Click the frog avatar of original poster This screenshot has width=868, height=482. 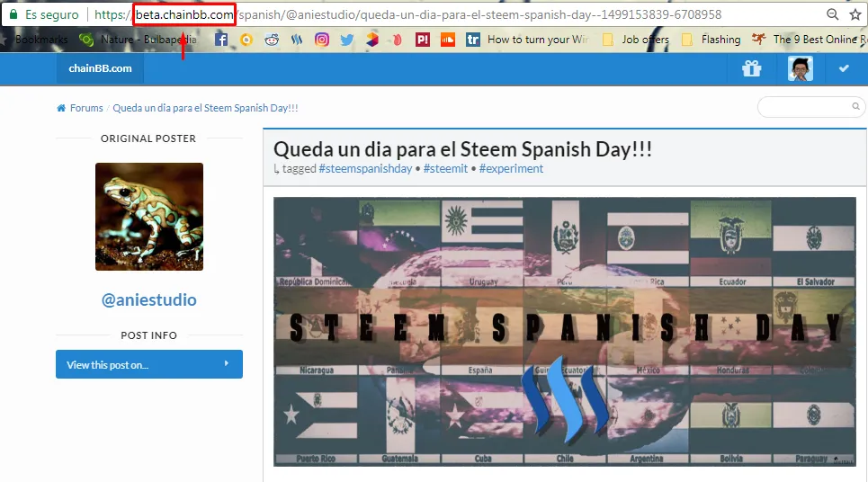point(149,217)
